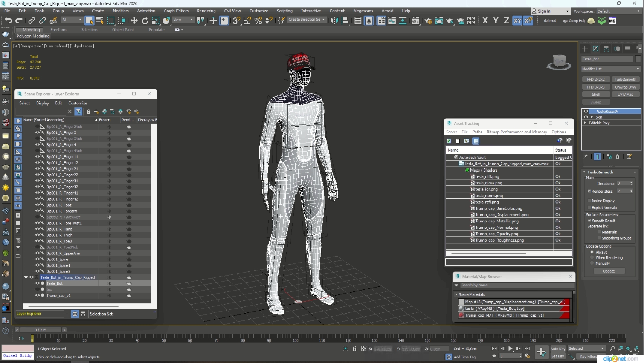Click the Auto Key button
644x363 pixels.
pos(558,349)
